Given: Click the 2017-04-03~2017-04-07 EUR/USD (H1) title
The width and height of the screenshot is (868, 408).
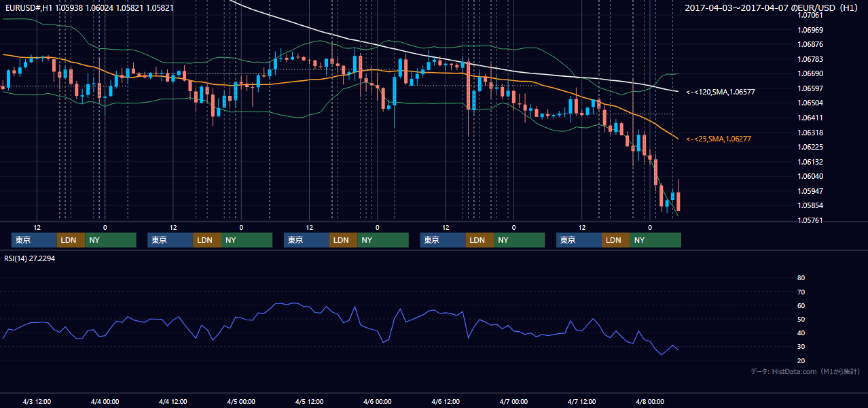Looking at the screenshot, I should [772, 8].
